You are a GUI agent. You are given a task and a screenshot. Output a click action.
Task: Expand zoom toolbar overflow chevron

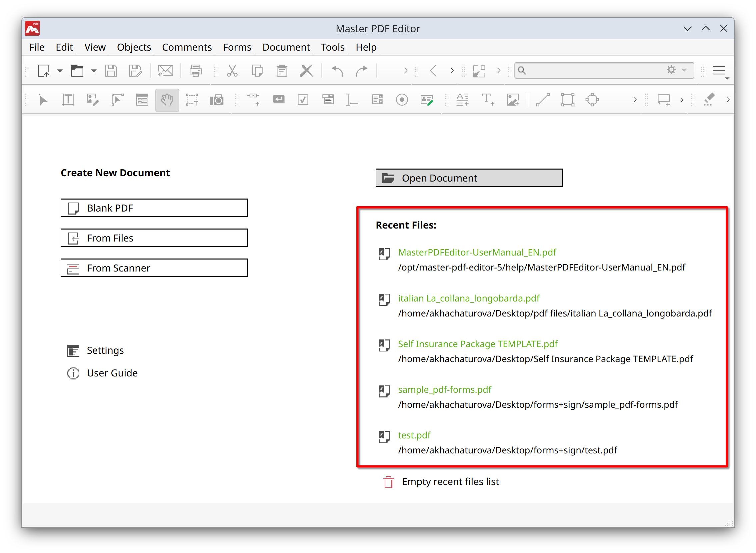499,71
